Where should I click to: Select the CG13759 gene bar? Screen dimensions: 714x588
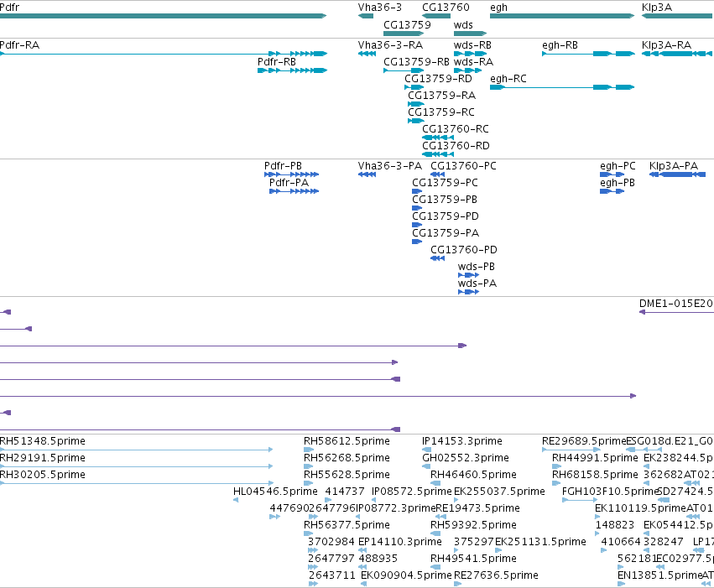click(404, 34)
